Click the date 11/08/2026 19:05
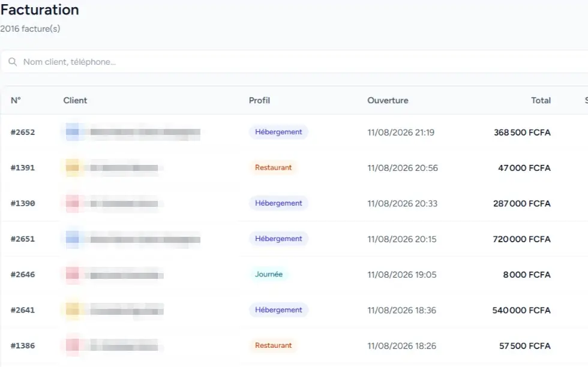 click(x=401, y=275)
